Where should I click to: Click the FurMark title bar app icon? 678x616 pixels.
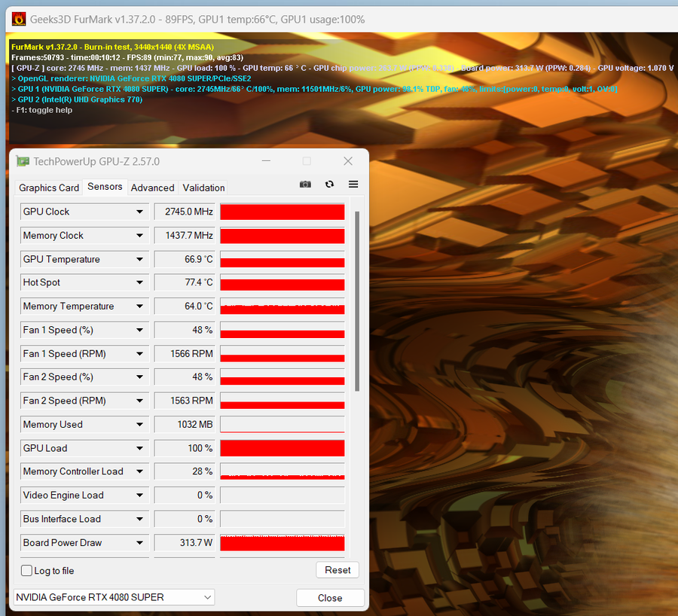pyautogui.click(x=19, y=19)
